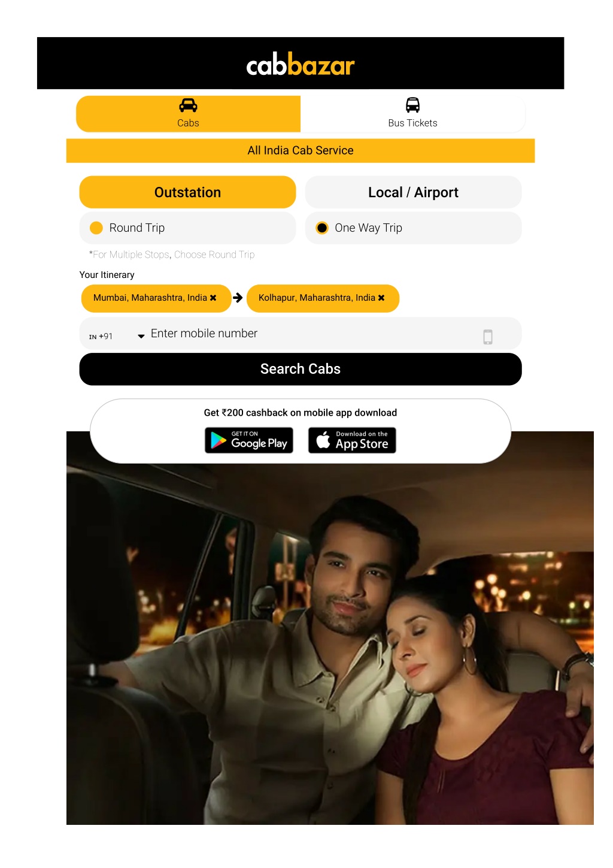The height and width of the screenshot is (868, 613).
Task: Choose the Outstation trip type
Action: [188, 192]
